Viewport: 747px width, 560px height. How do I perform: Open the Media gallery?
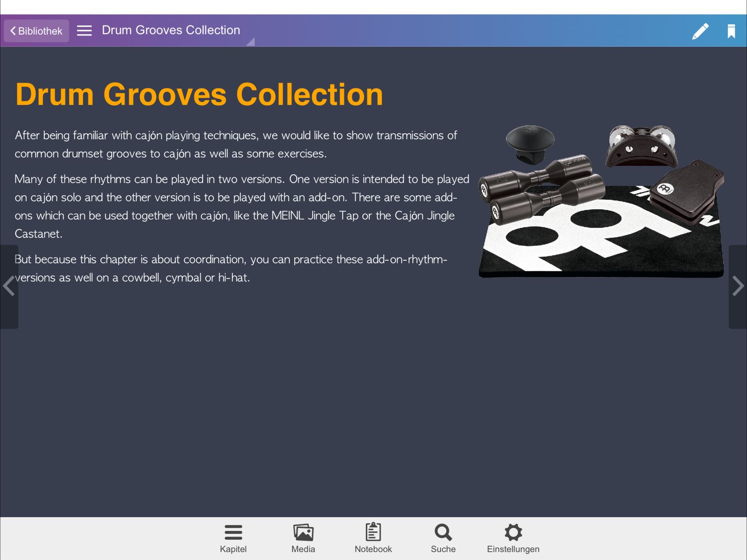coord(303,538)
